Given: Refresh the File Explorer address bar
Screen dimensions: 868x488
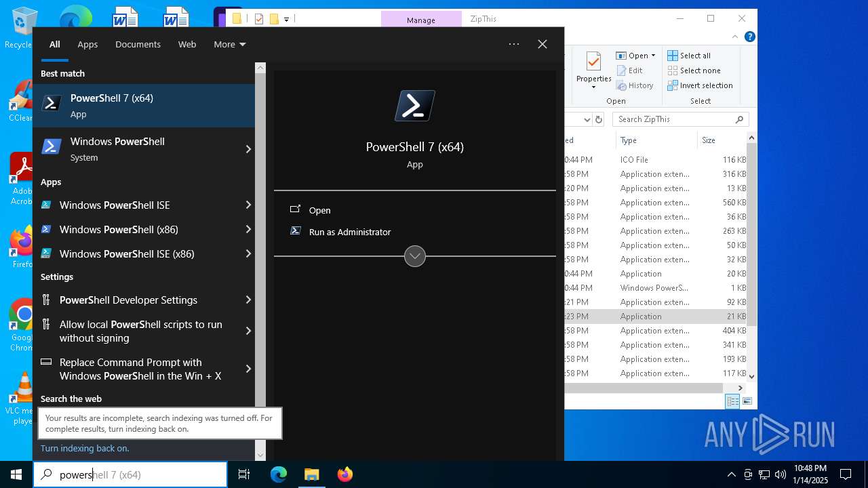Looking at the screenshot, I should [599, 119].
